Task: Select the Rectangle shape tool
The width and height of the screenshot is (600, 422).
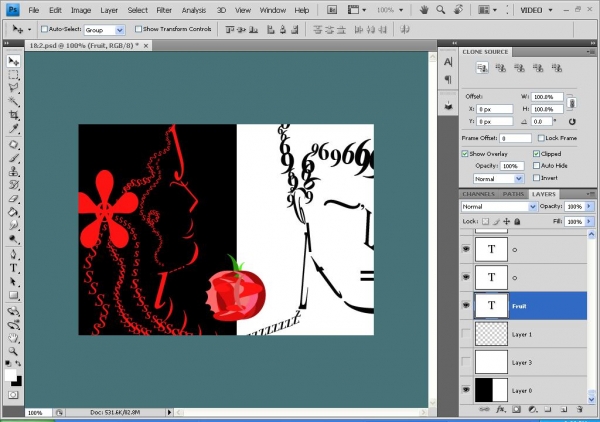Action: tap(13, 295)
